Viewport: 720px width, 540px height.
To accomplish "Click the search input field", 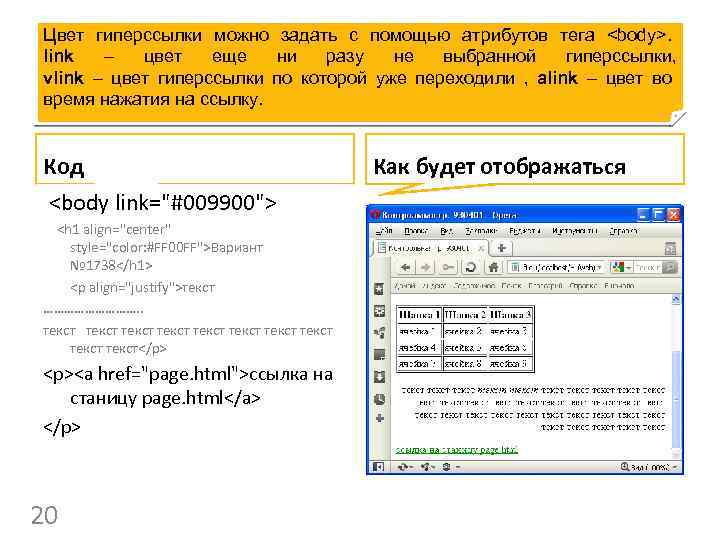I will tap(647, 267).
